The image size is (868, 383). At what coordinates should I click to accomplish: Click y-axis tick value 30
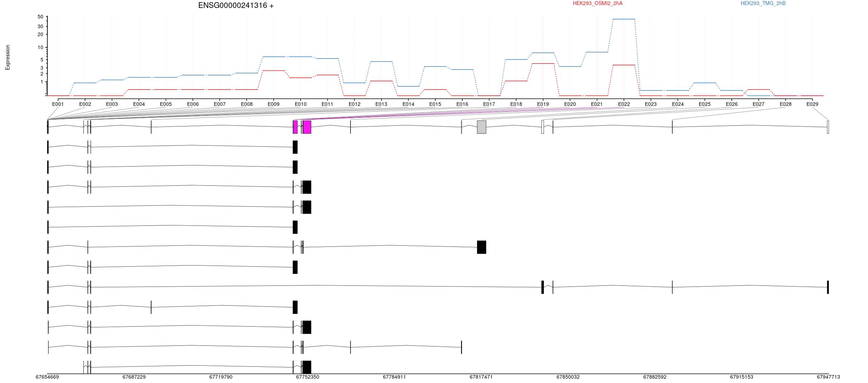click(x=40, y=26)
